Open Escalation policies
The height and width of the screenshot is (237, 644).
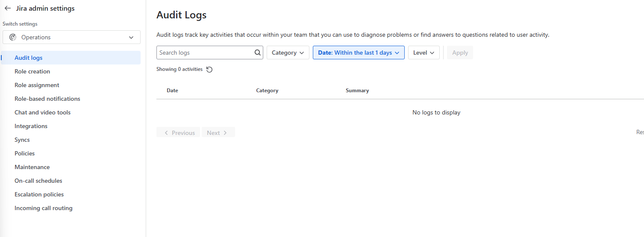point(39,194)
